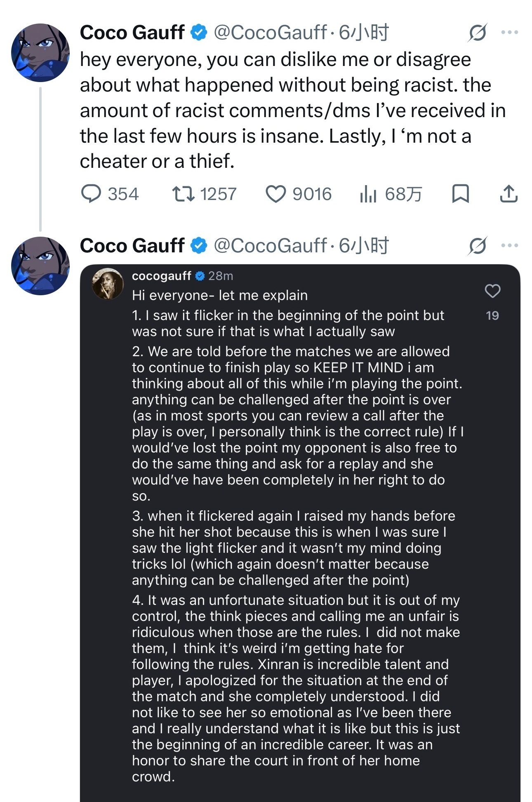Screen dimensions: 532x802
Task: View analytics icon showing 68万 views
Action: click(391, 194)
